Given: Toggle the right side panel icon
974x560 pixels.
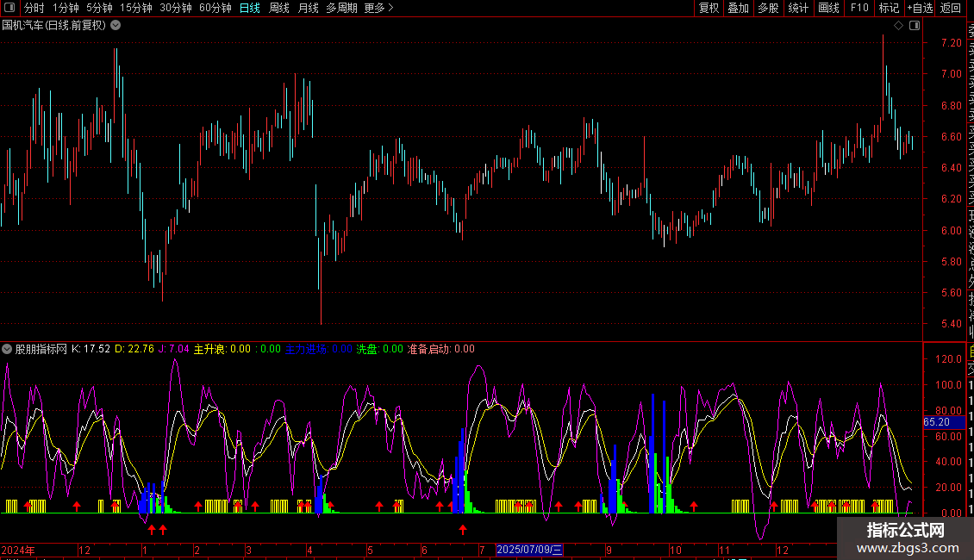Looking at the screenshot, I should point(914,26).
